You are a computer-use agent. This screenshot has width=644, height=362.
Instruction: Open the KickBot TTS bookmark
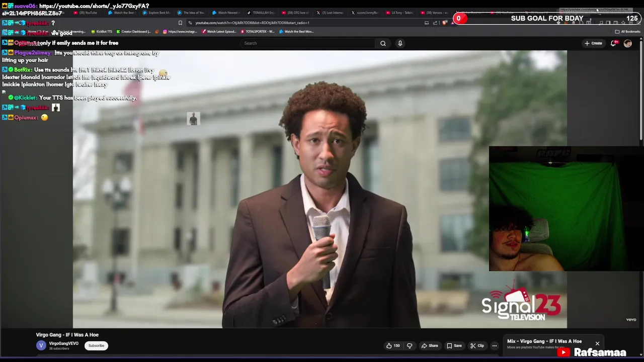102,32
